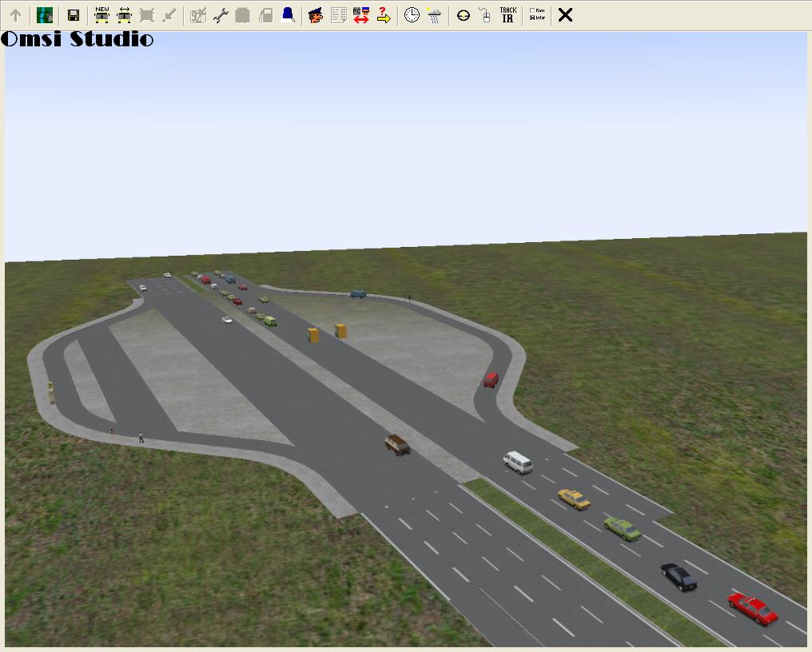Click the TRACK IR button
Screen dimensions: 812x652
click(x=507, y=15)
